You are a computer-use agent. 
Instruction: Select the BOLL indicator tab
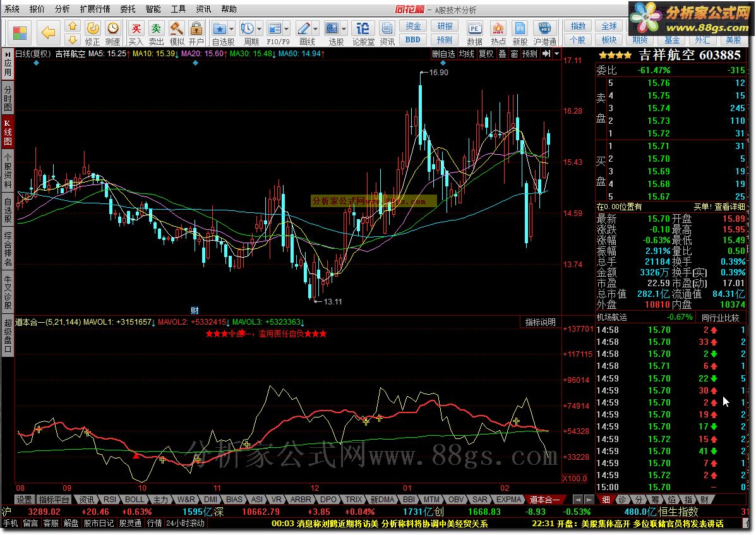coord(135,500)
